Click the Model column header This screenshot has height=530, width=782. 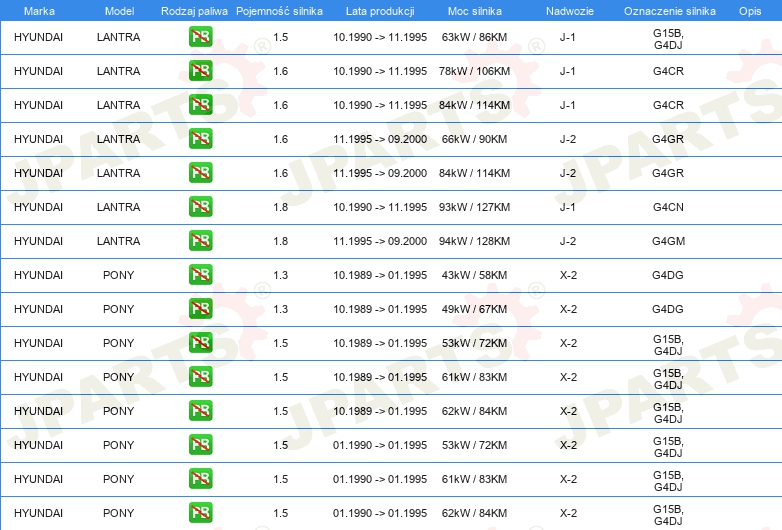point(119,11)
